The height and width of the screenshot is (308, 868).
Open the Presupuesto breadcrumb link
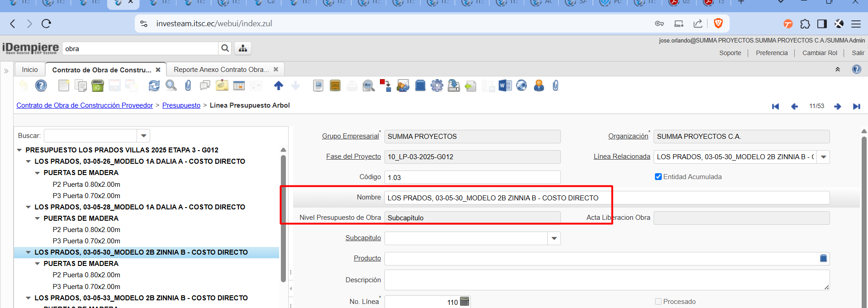click(181, 105)
